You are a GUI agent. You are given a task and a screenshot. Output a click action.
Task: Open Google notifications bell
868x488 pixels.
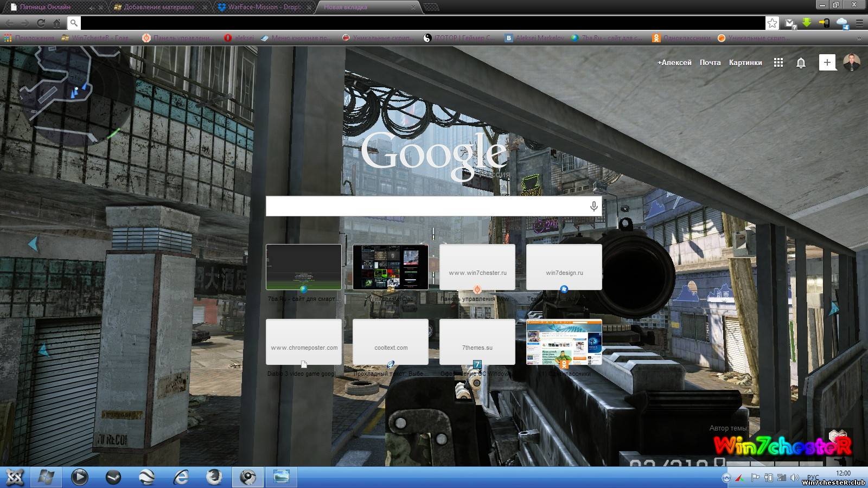pos(801,63)
